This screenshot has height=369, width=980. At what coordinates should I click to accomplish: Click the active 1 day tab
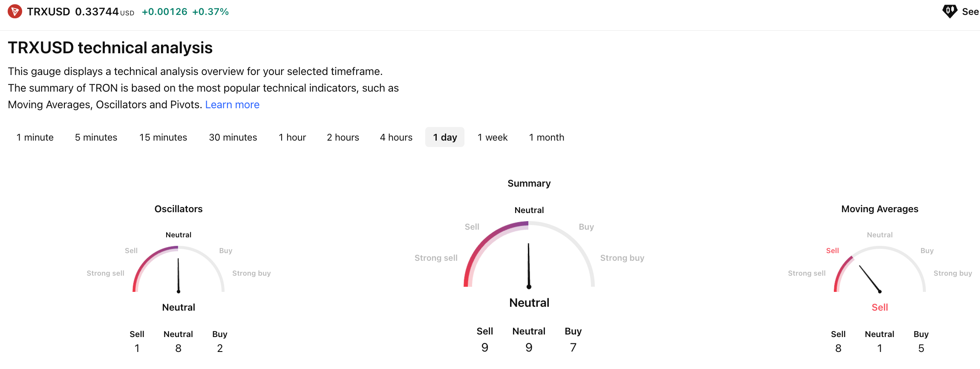click(445, 137)
